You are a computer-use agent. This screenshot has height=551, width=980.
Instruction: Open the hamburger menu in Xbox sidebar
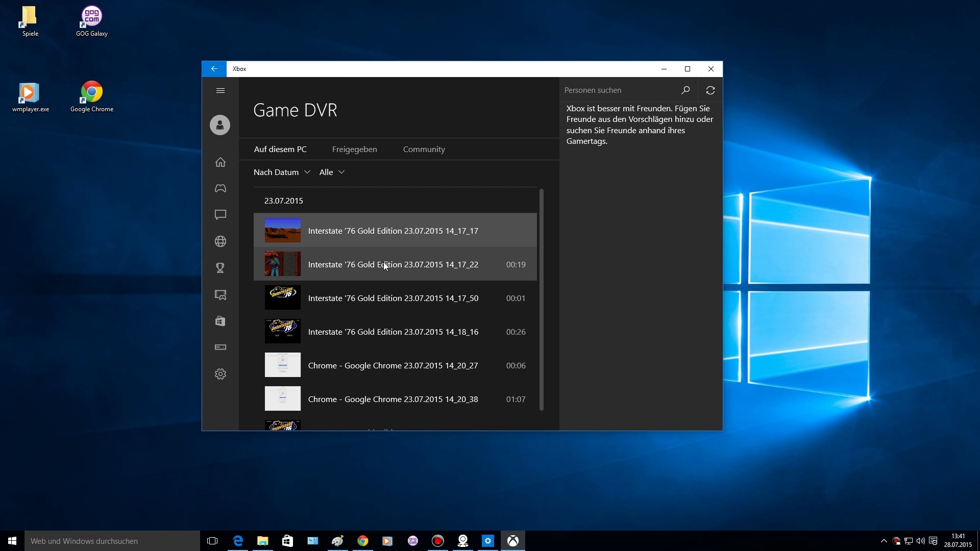pyautogui.click(x=220, y=91)
